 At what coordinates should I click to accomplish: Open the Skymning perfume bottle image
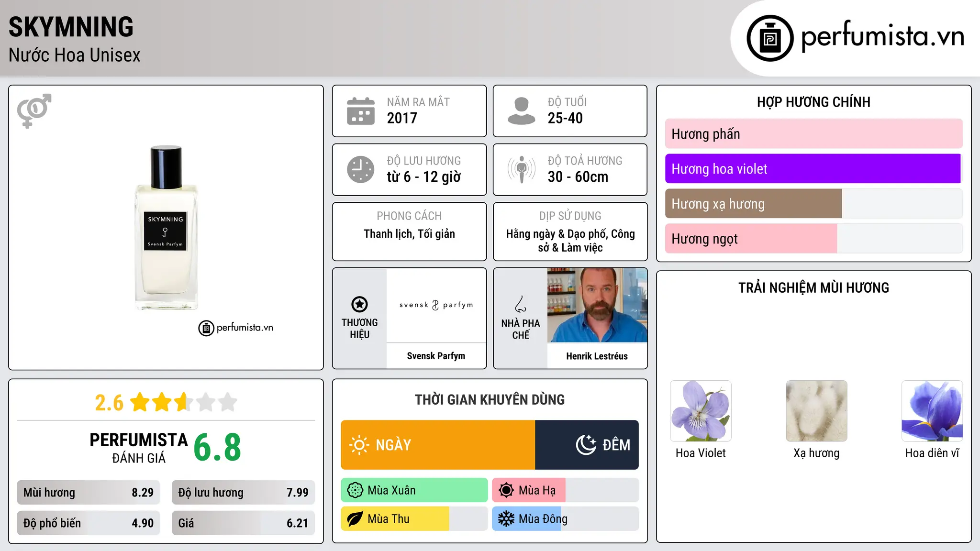[x=166, y=228]
